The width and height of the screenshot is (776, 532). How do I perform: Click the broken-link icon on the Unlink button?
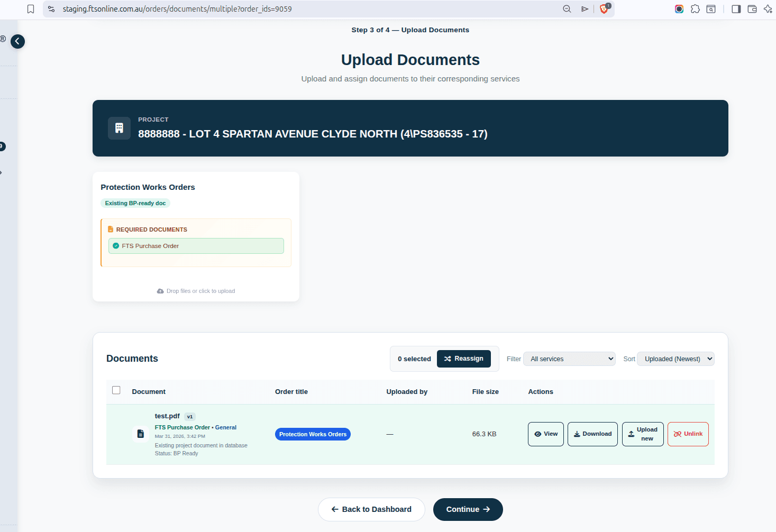(679, 434)
